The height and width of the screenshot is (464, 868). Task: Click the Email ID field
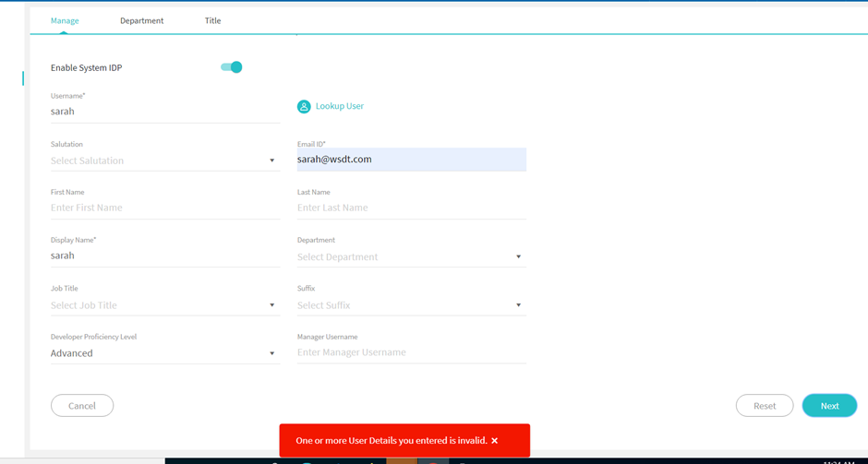(x=411, y=160)
